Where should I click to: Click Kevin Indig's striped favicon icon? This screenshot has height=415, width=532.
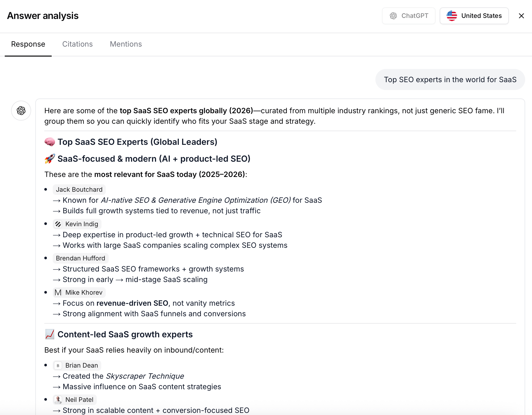[x=59, y=224]
